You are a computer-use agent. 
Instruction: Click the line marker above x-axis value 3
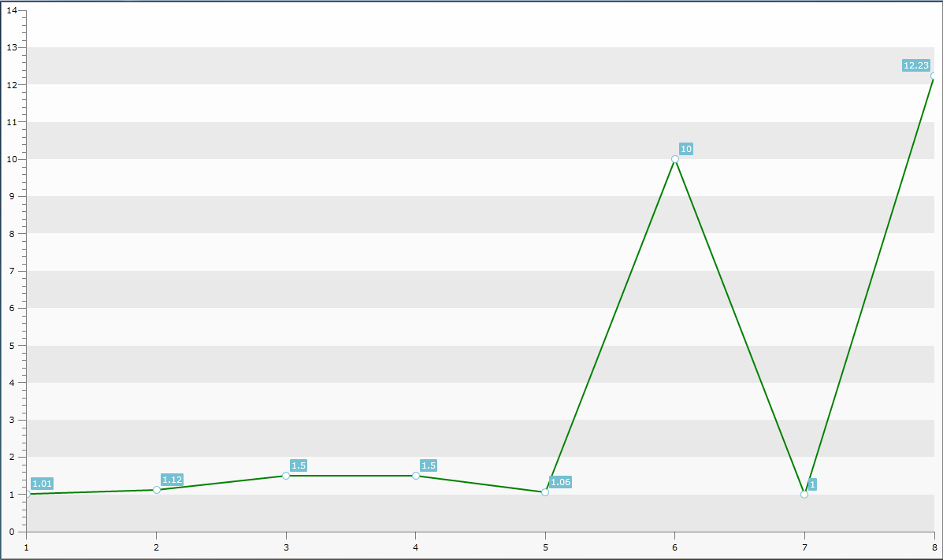pyautogui.click(x=286, y=476)
